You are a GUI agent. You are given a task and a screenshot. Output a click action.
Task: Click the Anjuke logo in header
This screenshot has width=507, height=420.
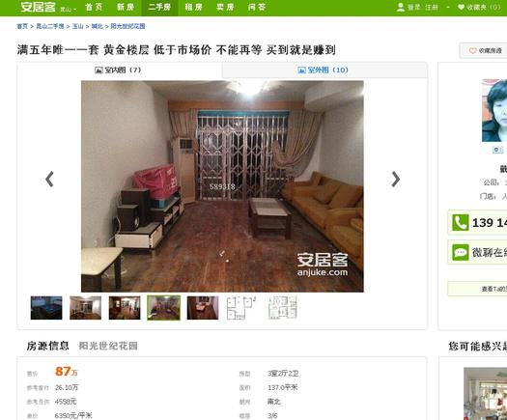pos(39,7)
